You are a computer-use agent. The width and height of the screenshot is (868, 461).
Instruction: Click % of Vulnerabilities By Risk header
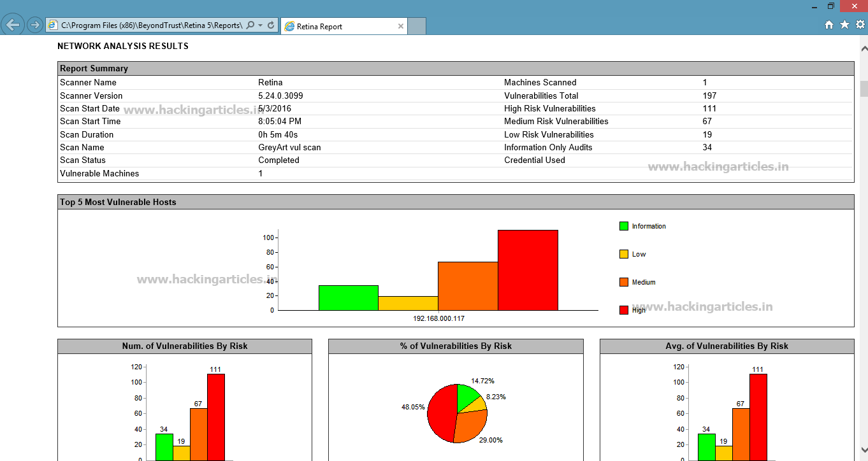(456, 346)
